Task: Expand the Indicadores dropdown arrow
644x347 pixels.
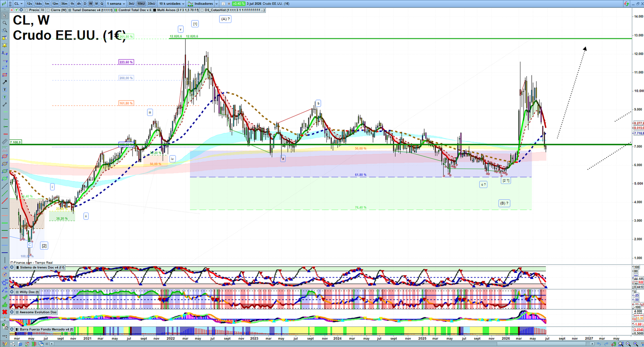Action: [x=217, y=4]
